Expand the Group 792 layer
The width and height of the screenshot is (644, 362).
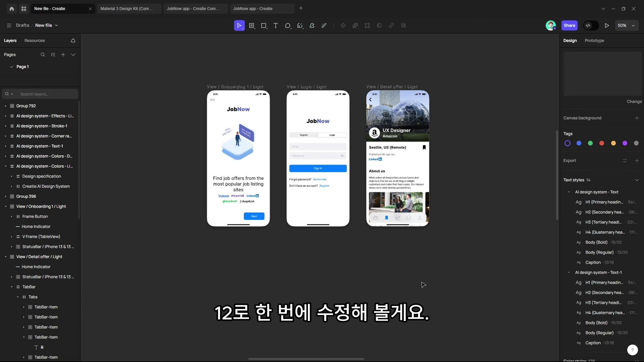coord(5,106)
